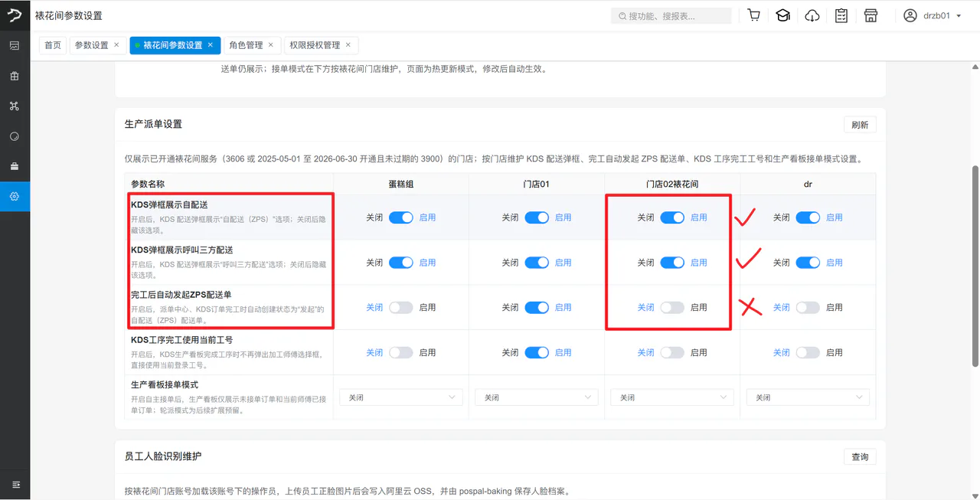The height and width of the screenshot is (500, 980).
Task: Click the 刷新 button
Action: click(x=860, y=125)
